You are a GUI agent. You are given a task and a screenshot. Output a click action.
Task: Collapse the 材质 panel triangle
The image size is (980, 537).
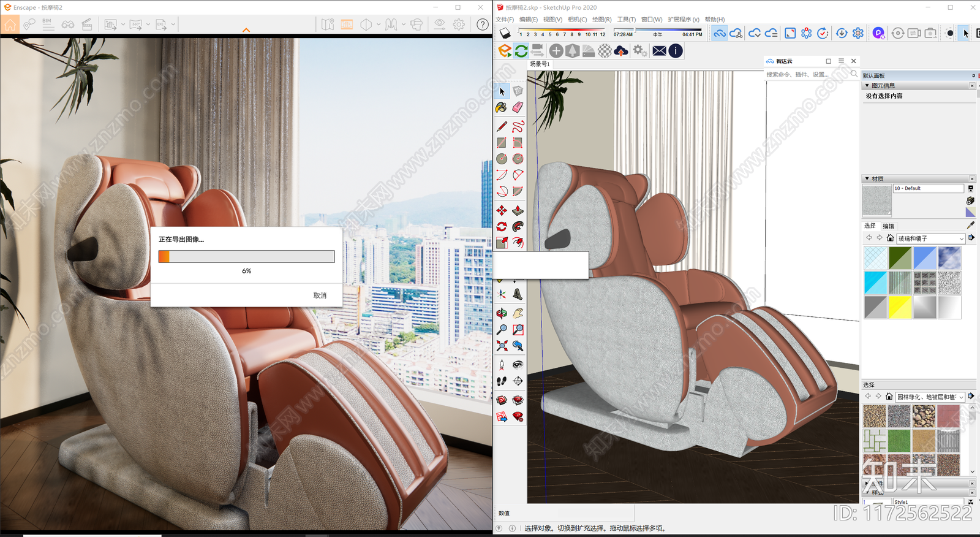[x=867, y=179]
